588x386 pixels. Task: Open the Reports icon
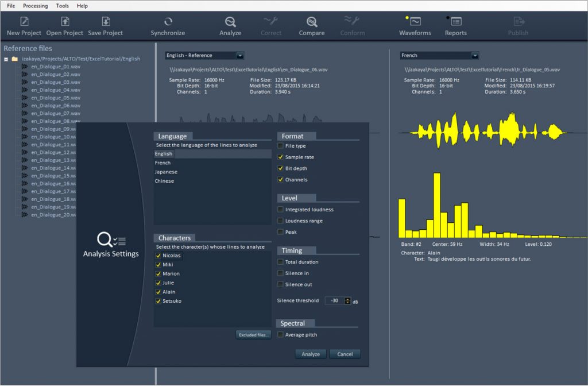point(456,22)
